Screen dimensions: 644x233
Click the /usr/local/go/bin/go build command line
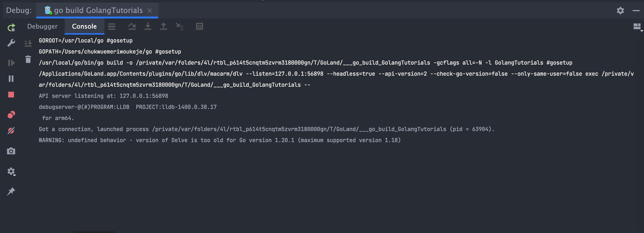(305, 63)
